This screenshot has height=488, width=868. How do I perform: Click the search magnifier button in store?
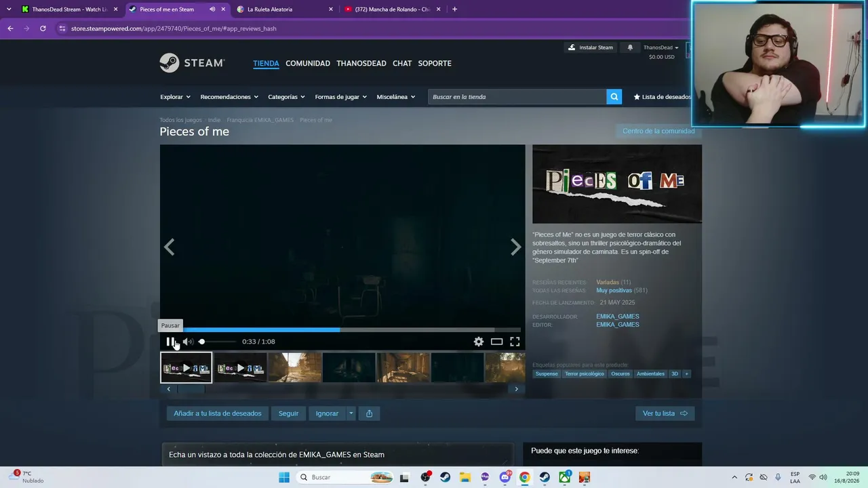coord(614,97)
